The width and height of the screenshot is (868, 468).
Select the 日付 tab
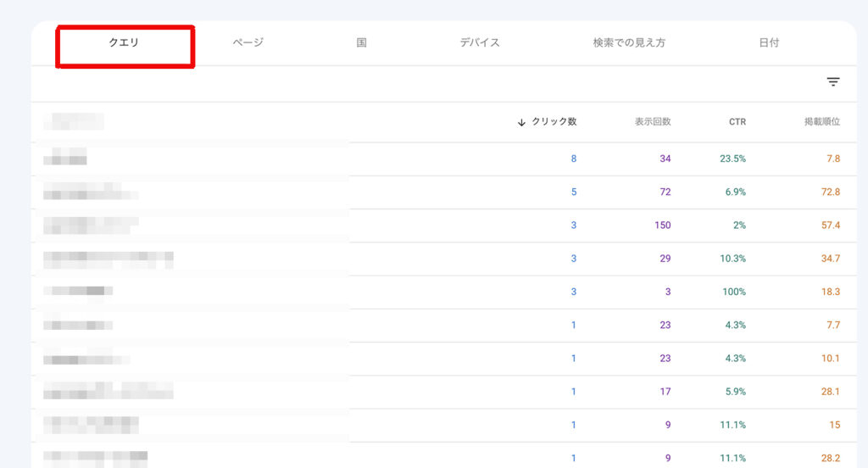(x=769, y=42)
